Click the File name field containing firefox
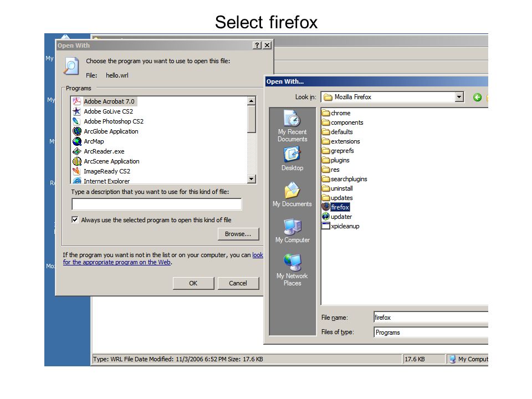 (431, 318)
